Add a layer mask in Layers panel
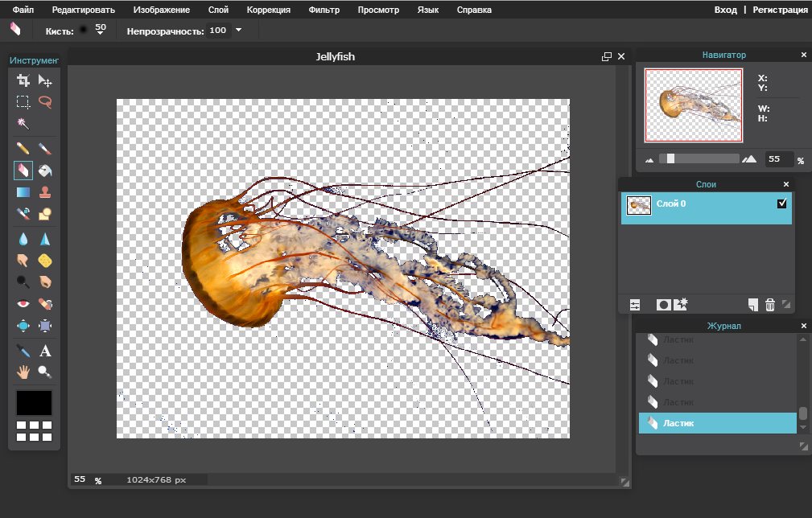 (x=663, y=305)
